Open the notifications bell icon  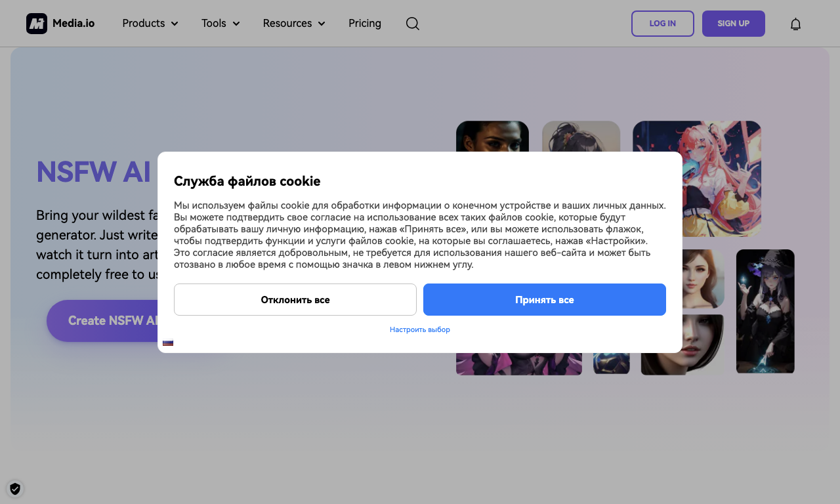click(795, 24)
